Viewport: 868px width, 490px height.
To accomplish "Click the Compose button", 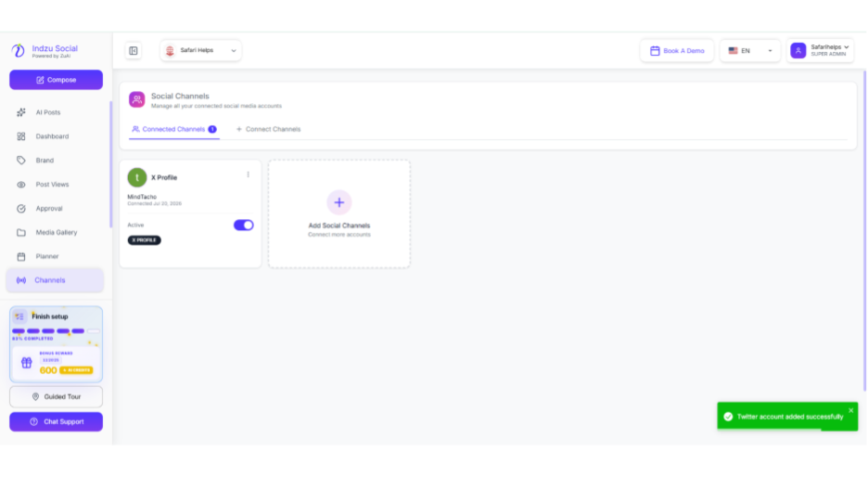I will [56, 80].
